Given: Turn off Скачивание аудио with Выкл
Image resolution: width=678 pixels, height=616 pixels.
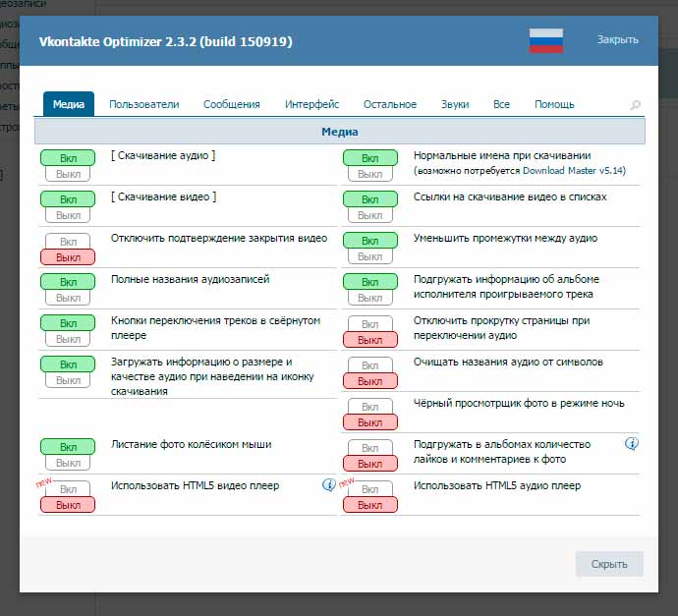Looking at the screenshot, I should [x=68, y=174].
